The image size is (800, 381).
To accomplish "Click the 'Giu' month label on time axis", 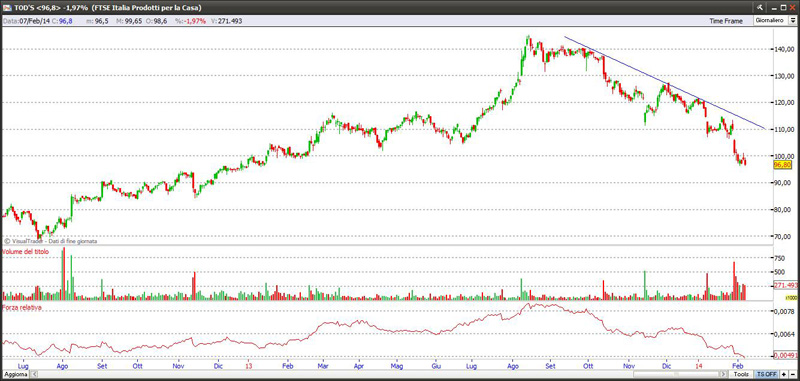I will pos(436,366).
